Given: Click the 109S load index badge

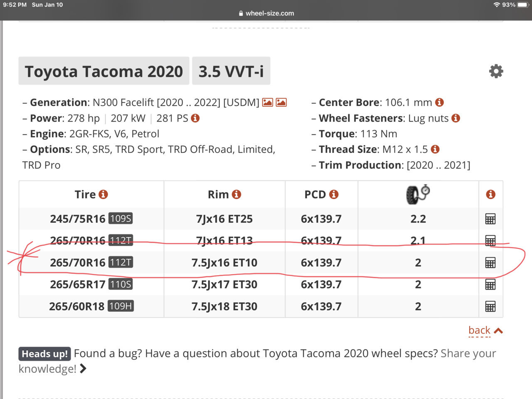Looking at the screenshot, I should tap(121, 219).
